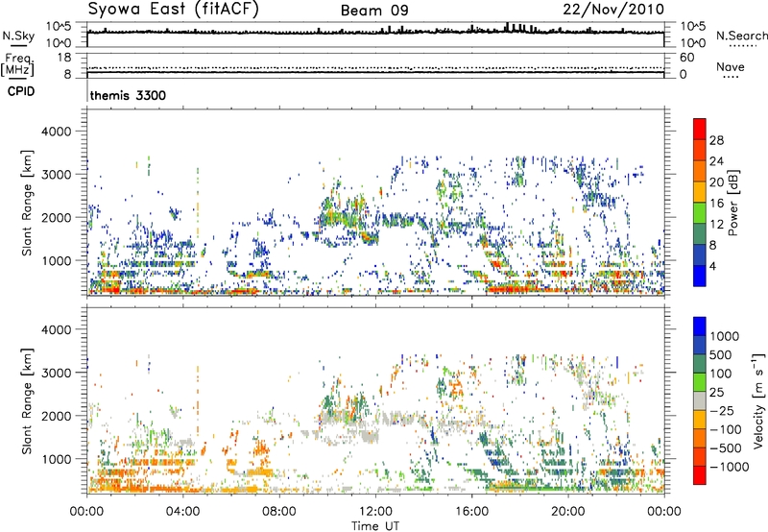Click the "-500" velocity colorbar label
The image size is (768, 532).
(725, 447)
